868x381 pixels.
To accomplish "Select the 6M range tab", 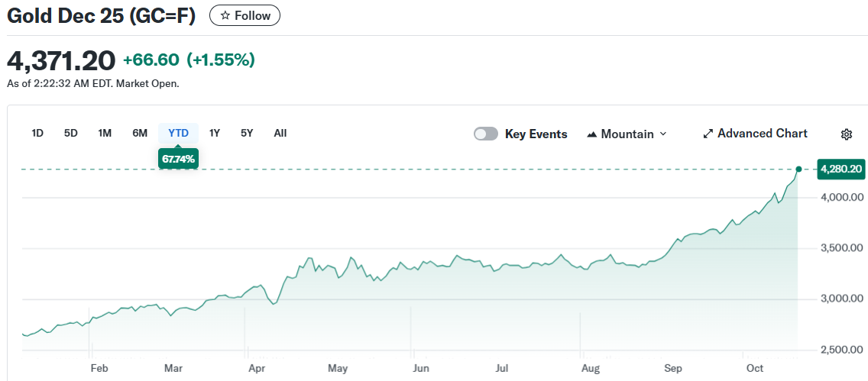I will coord(140,133).
